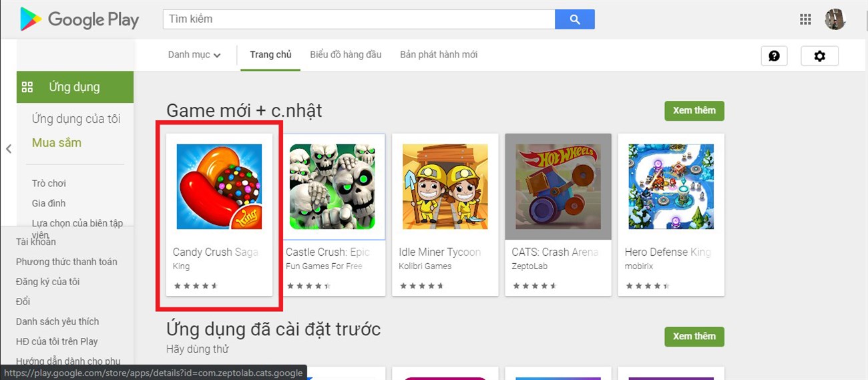Collapse the sidebar with left chevron
Image resolution: width=868 pixels, height=380 pixels.
9,149
